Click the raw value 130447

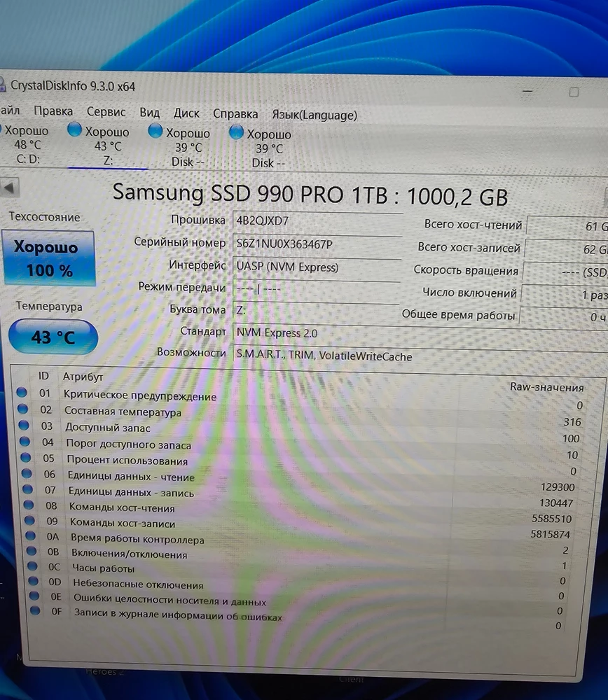coord(555,503)
